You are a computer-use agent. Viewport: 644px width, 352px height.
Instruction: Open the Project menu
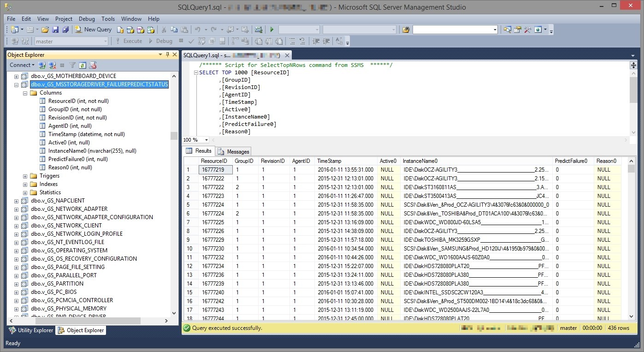64,19
